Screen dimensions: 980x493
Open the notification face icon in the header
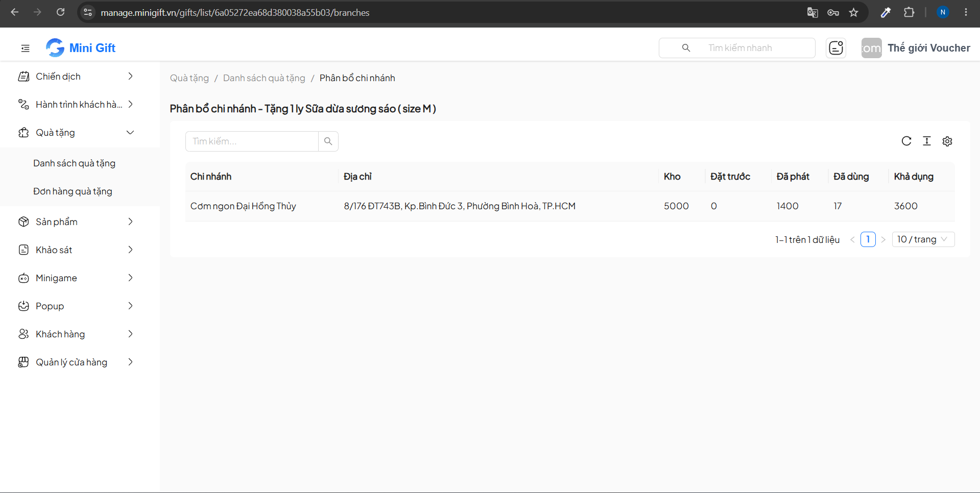click(x=836, y=48)
